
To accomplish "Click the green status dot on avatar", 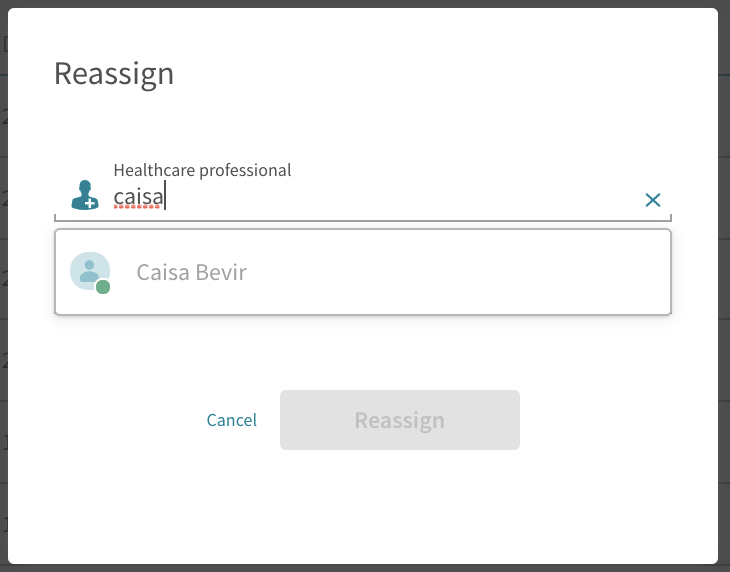I will (103, 287).
